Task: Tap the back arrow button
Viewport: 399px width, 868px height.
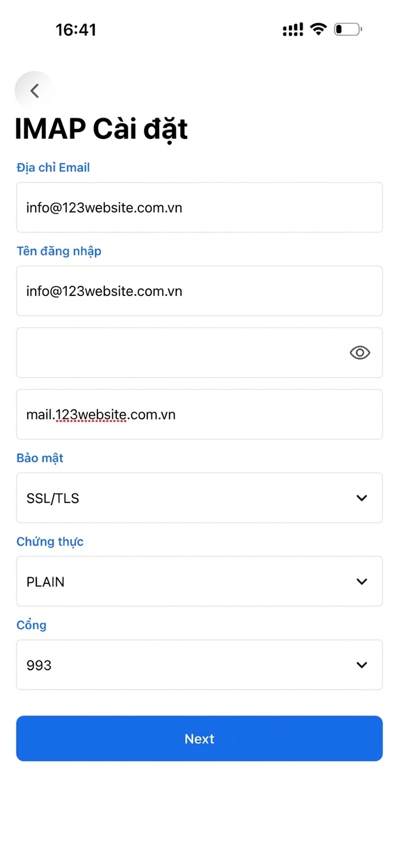Action: click(35, 91)
